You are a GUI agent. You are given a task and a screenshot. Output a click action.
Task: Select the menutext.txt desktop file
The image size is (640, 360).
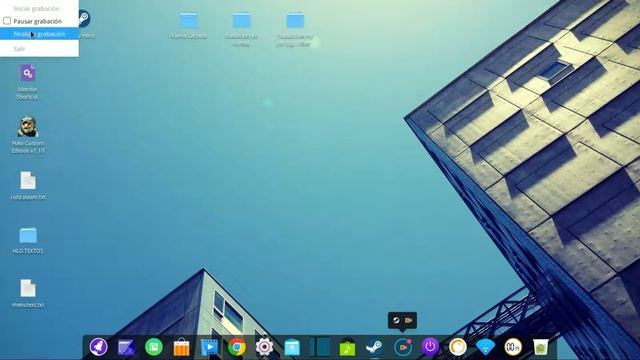28,293
